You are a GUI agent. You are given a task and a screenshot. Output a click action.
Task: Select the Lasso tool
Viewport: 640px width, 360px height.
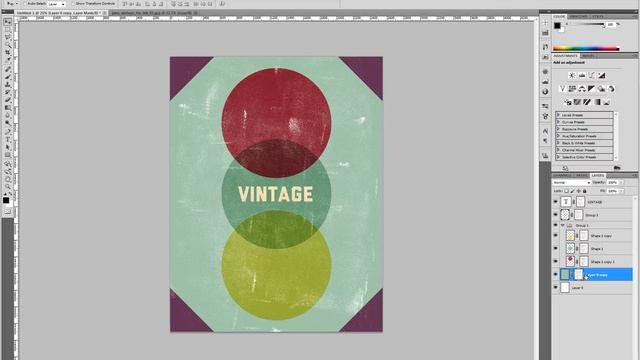click(7, 37)
